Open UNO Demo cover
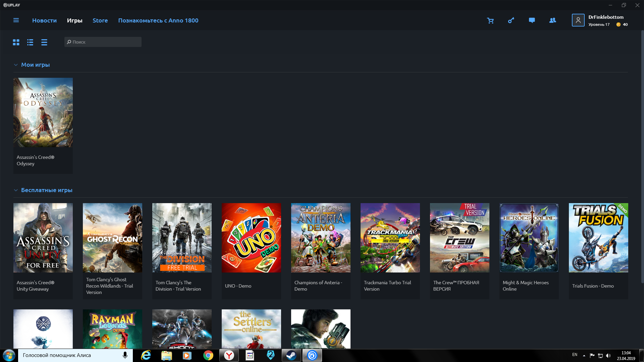Image resolution: width=644 pixels, height=362 pixels. pyautogui.click(x=251, y=238)
